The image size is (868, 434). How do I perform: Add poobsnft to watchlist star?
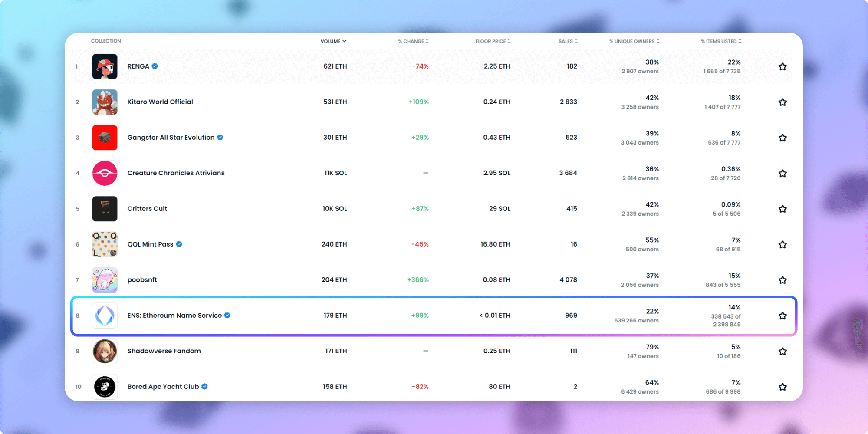point(783,280)
